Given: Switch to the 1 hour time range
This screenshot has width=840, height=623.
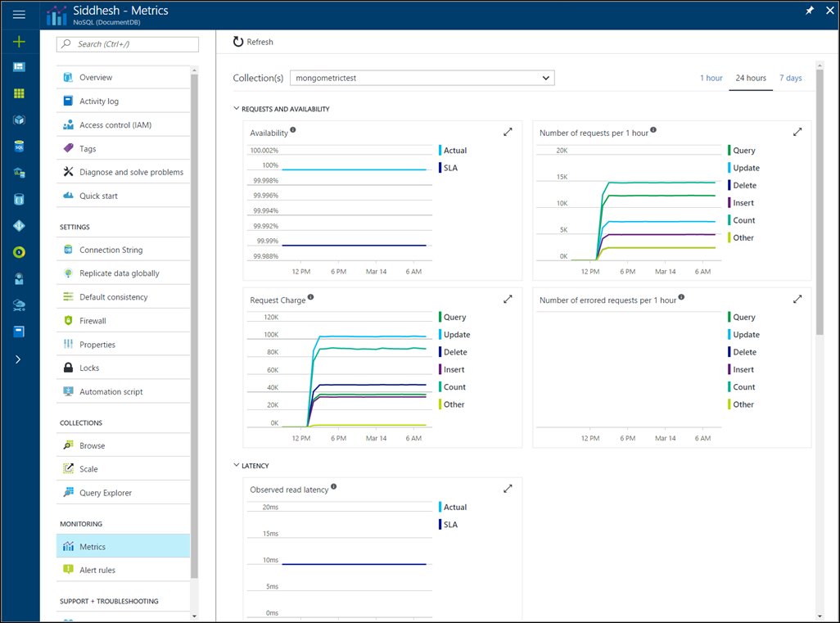Looking at the screenshot, I should pyautogui.click(x=711, y=78).
